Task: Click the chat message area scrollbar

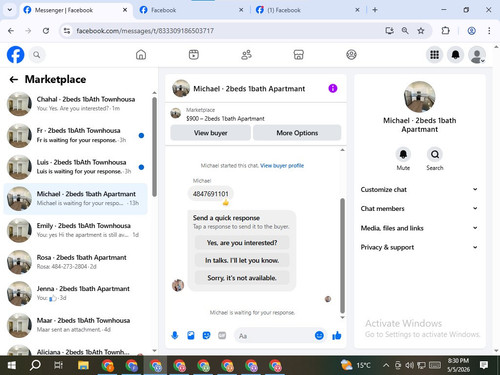Action: coord(342,255)
